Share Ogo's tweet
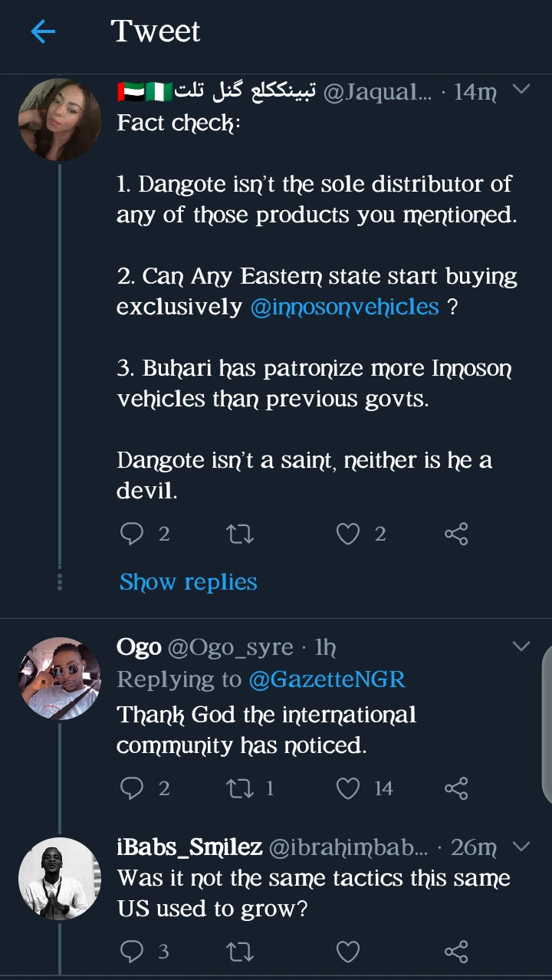The width and height of the screenshot is (552, 980). (456, 788)
